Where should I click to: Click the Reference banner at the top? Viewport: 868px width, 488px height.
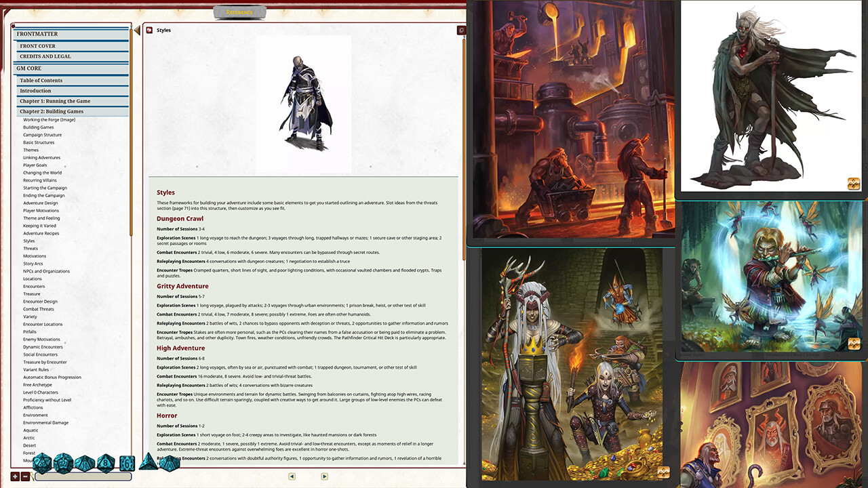tap(238, 11)
